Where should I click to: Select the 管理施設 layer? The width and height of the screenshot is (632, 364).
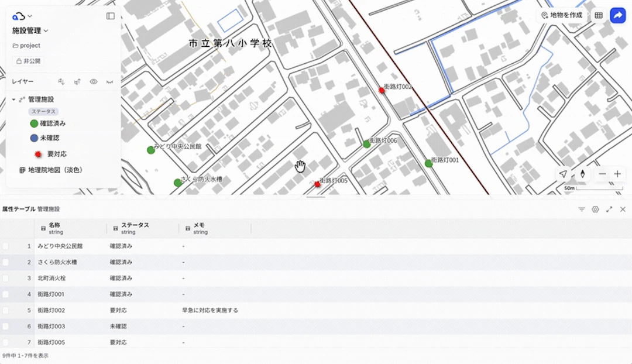tap(41, 99)
